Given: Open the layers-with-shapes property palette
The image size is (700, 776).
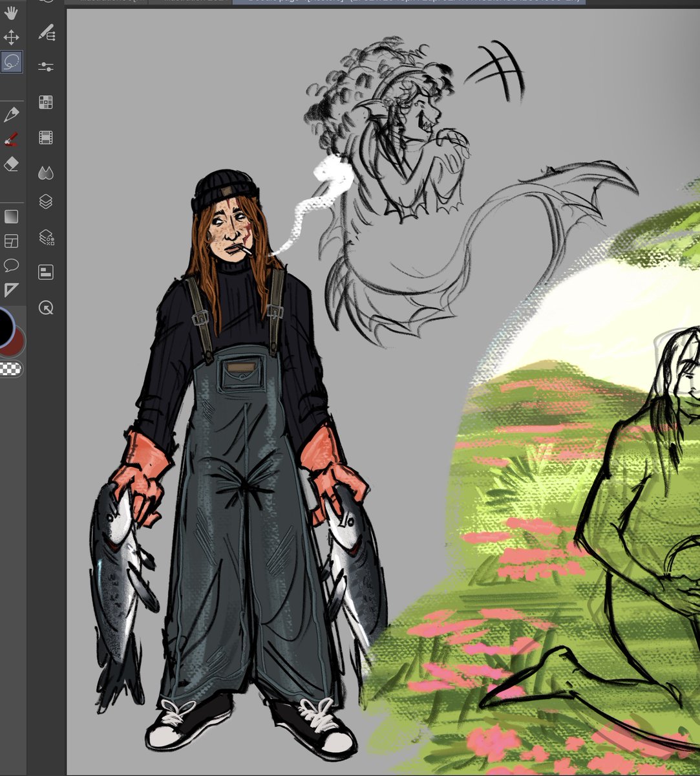Looking at the screenshot, I should (47, 237).
